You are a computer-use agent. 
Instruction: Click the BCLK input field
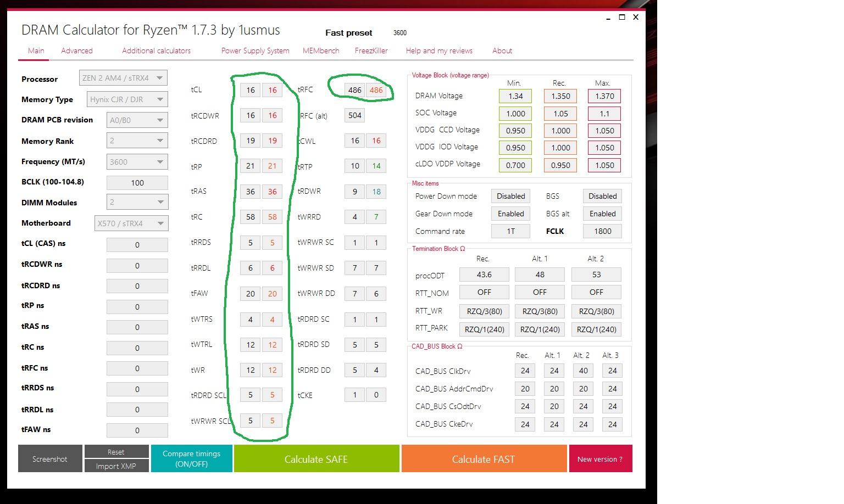coord(137,183)
